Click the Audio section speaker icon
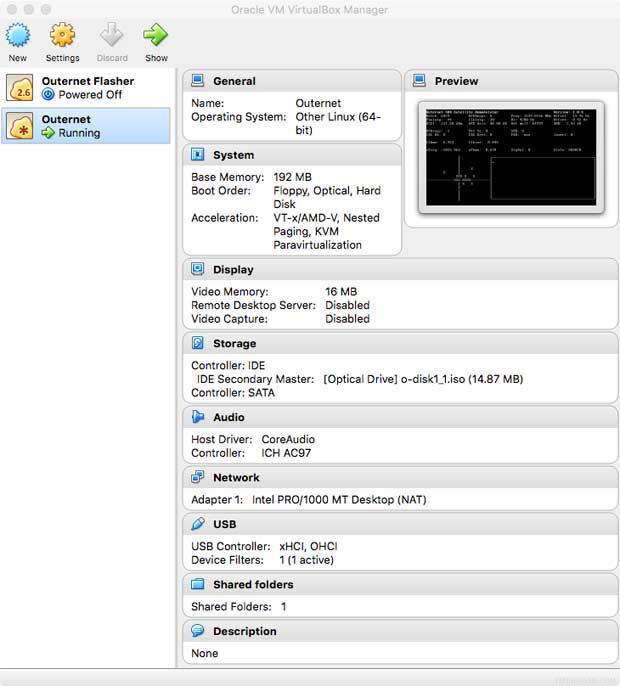Screen dimensions: 620x686 click(x=198, y=417)
